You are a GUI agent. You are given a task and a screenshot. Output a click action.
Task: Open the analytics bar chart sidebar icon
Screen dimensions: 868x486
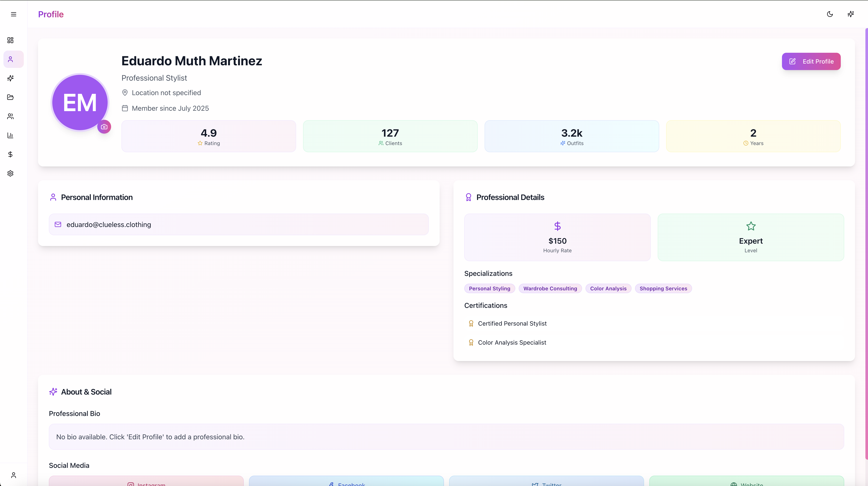coord(10,135)
